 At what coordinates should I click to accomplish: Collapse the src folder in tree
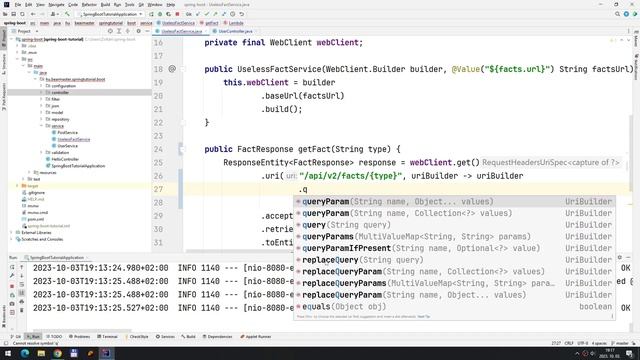click(x=18, y=59)
